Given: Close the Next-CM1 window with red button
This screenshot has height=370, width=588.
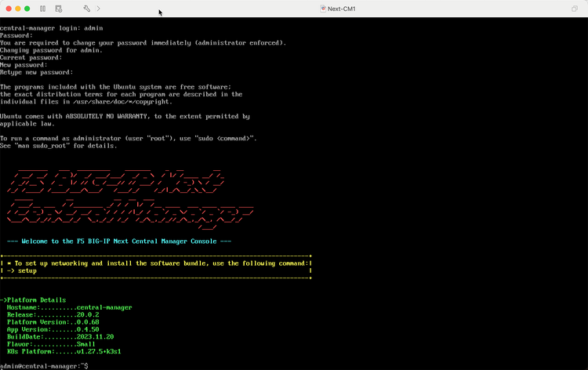Looking at the screenshot, I should coord(9,9).
